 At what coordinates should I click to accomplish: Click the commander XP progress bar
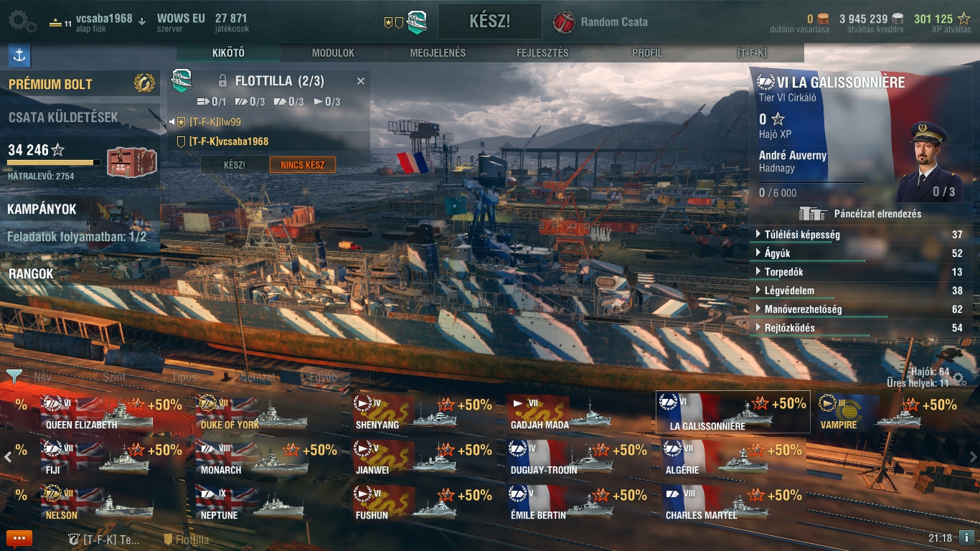(811, 183)
